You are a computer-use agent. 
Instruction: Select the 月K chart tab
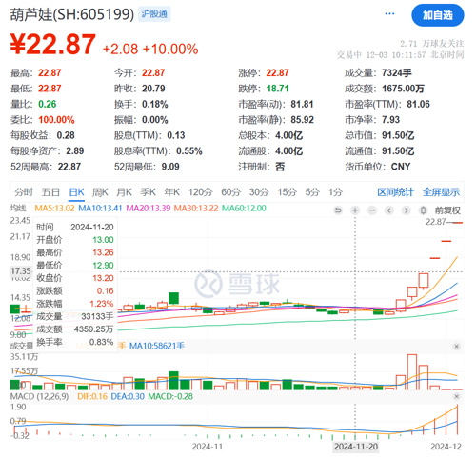(x=124, y=192)
